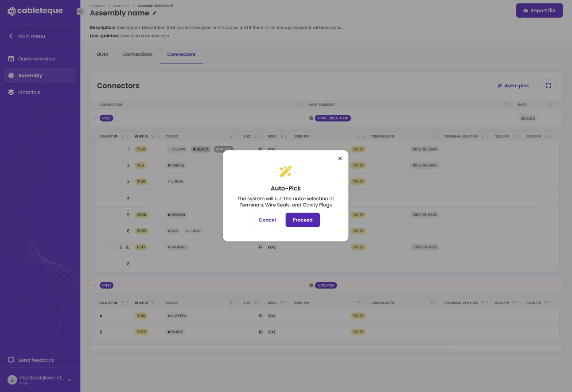Open the user account dropdown chevron
The image size is (572, 392).
[x=70, y=380]
